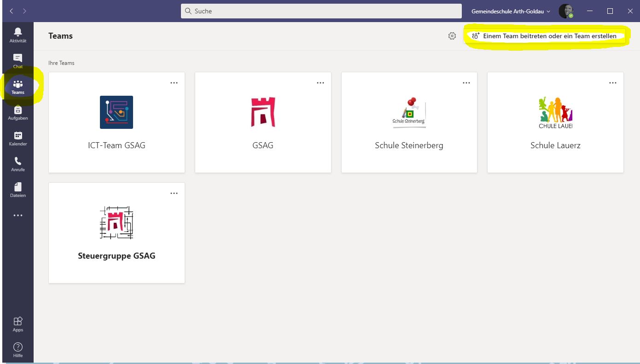Viewport: 640px width, 364px height.
Task: Click the red castle GSAG team logo
Action: coord(263,112)
